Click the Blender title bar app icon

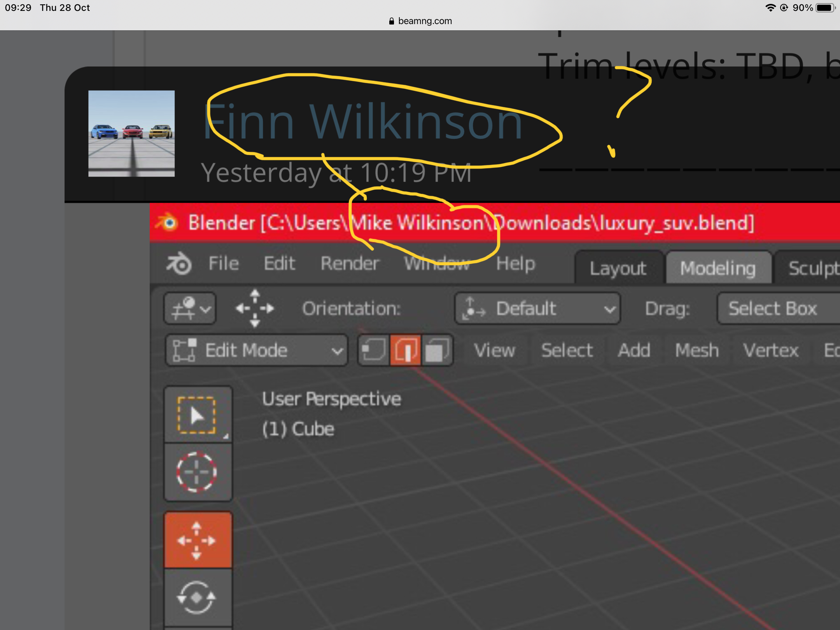(167, 222)
